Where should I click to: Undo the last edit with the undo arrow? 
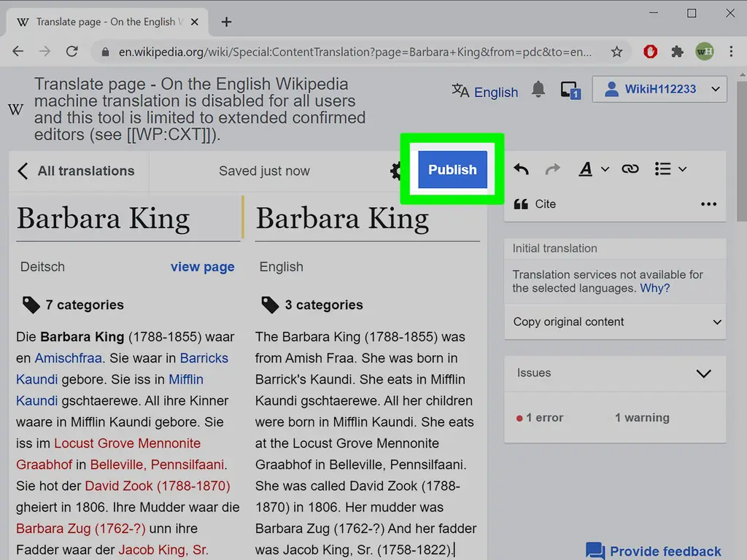point(521,169)
